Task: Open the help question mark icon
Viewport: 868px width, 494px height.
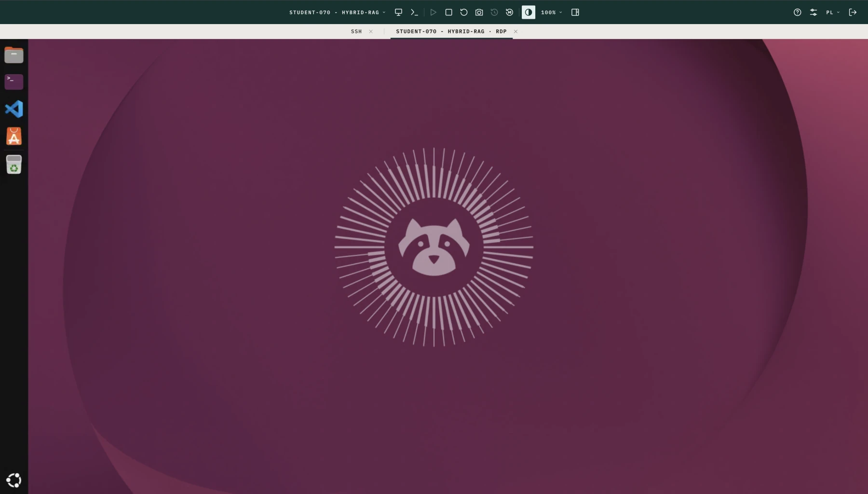Action: pyautogui.click(x=798, y=13)
